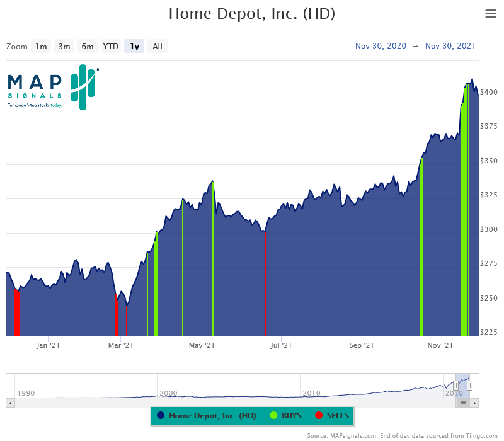Screen dimensions: 504x441
Task: Click the navigator scrollbar thumb
Action: [x=463, y=403]
